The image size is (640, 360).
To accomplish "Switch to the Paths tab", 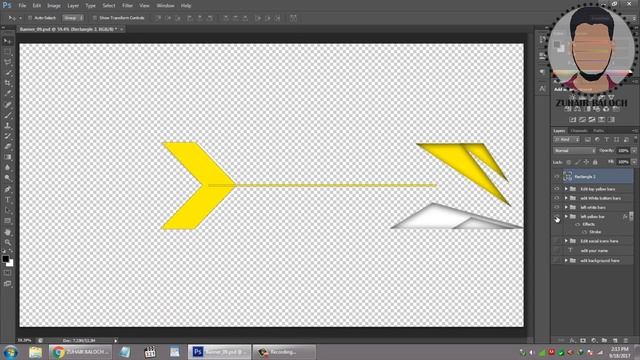I will click(x=598, y=131).
